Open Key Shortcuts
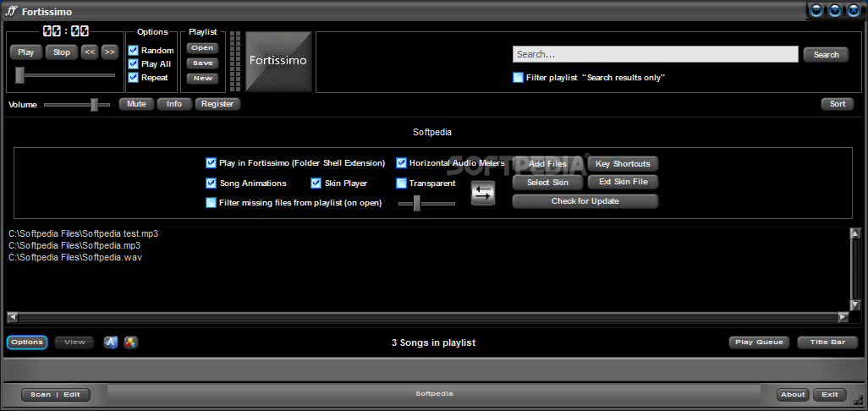The width and height of the screenshot is (868, 411). pos(623,164)
